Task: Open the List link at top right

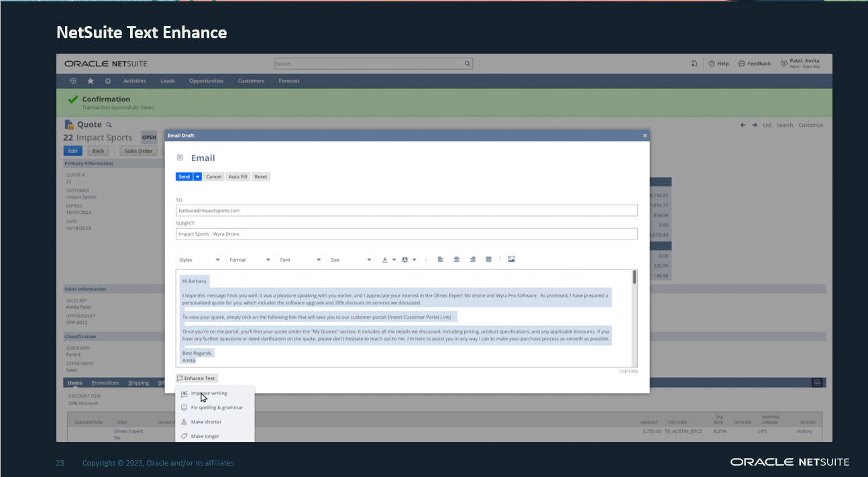Action: (x=767, y=125)
